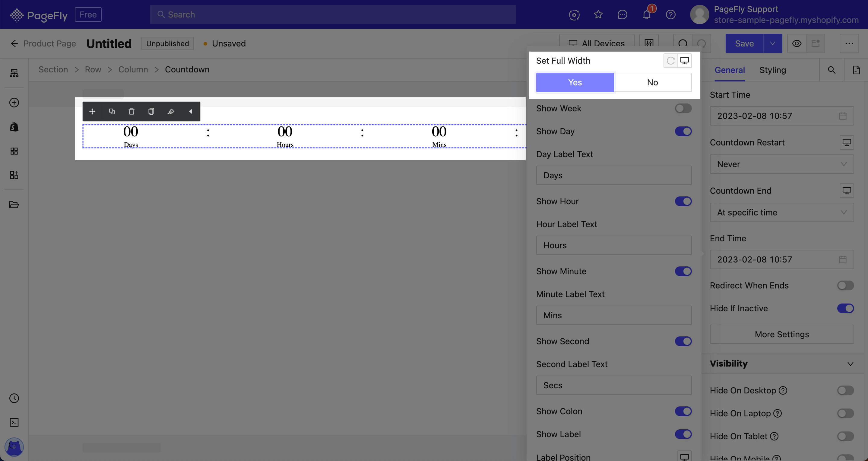The width and height of the screenshot is (868, 461).
Task: Click the preview eye icon
Action: 797,43
